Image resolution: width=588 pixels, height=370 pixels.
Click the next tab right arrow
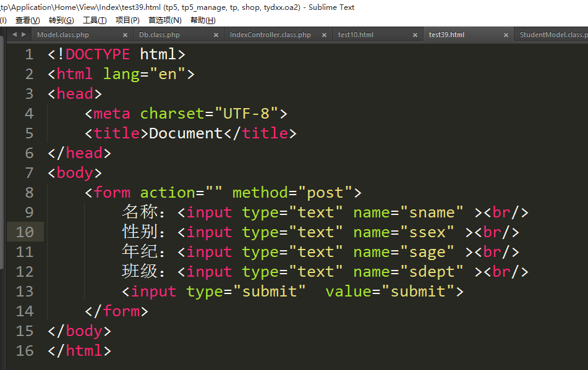tap(24, 35)
